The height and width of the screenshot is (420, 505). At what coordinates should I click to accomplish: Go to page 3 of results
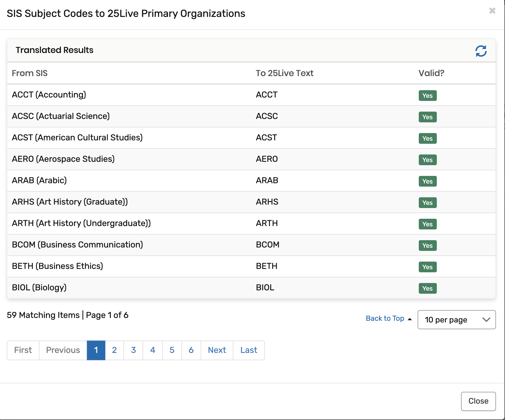pyautogui.click(x=134, y=350)
